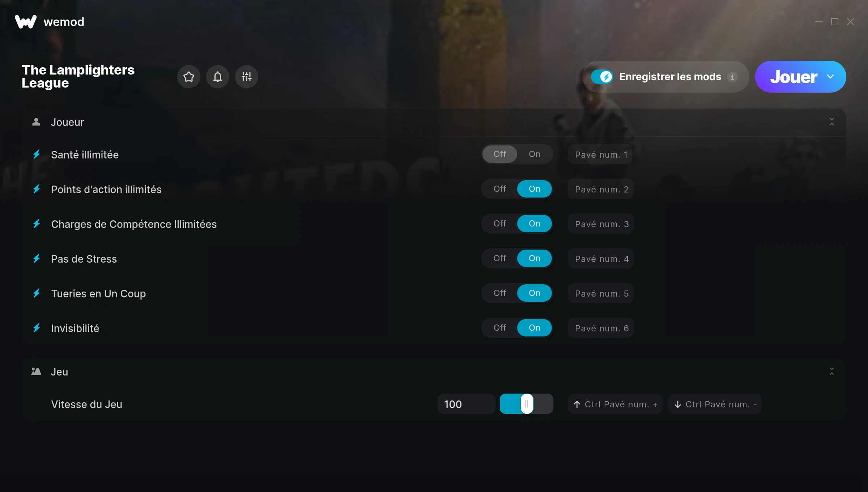Viewport: 868px width, 492px height.
Task: Turn on Santé illimitée
Action: [x=535, y=154]
